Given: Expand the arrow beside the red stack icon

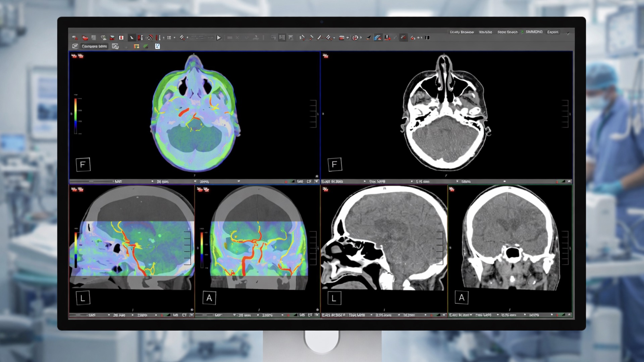Looking at the screenshot, I should (x=348, y=38).
